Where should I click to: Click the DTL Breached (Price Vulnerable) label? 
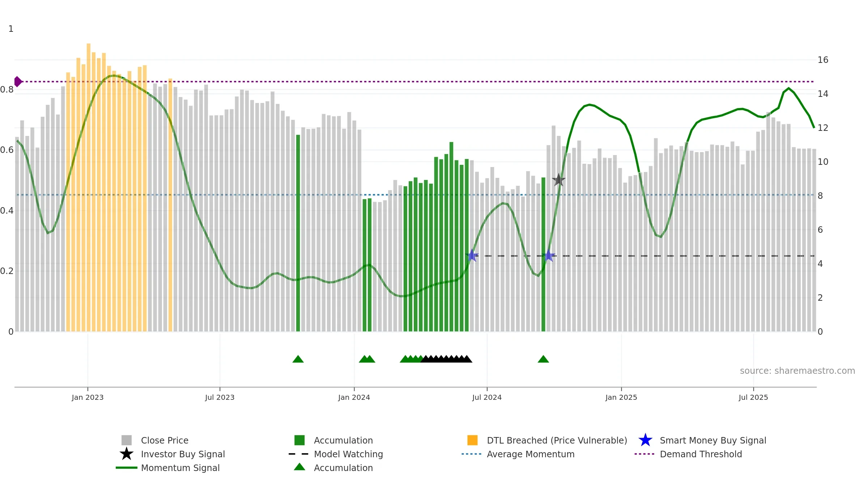[557, 440]
